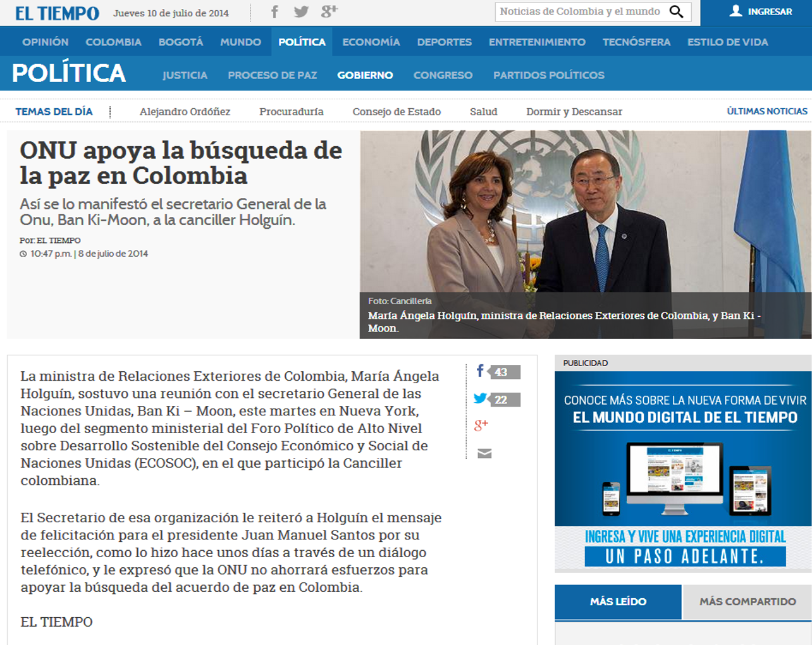
Task: Open the TECNÓSFERA section
Action: [x=636, y=42]
